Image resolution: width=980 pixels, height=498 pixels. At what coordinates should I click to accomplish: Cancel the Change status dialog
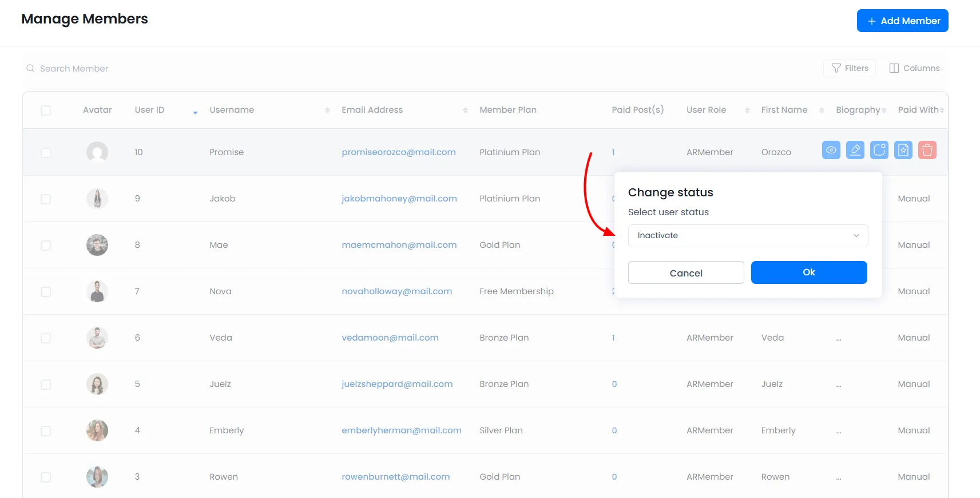pyautogui.click(x=685, y=273)
